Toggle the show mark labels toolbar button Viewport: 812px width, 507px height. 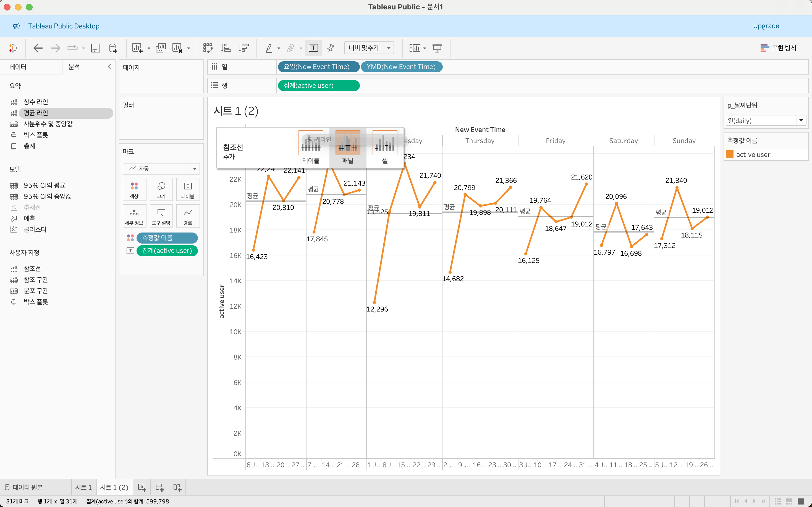coord(313,48)
